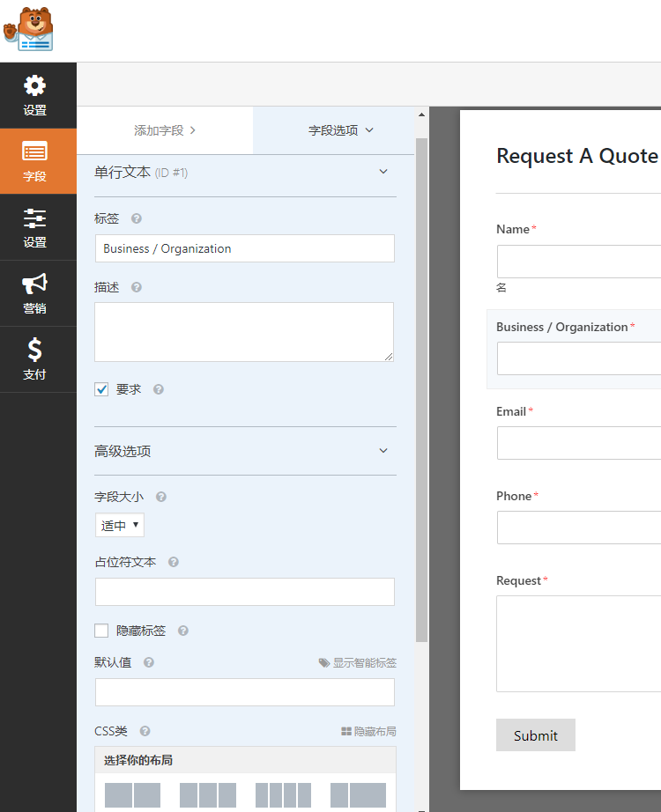Click help icon next to 标签
This screenshot has height=812, width=661.
(x=137, y=218)
